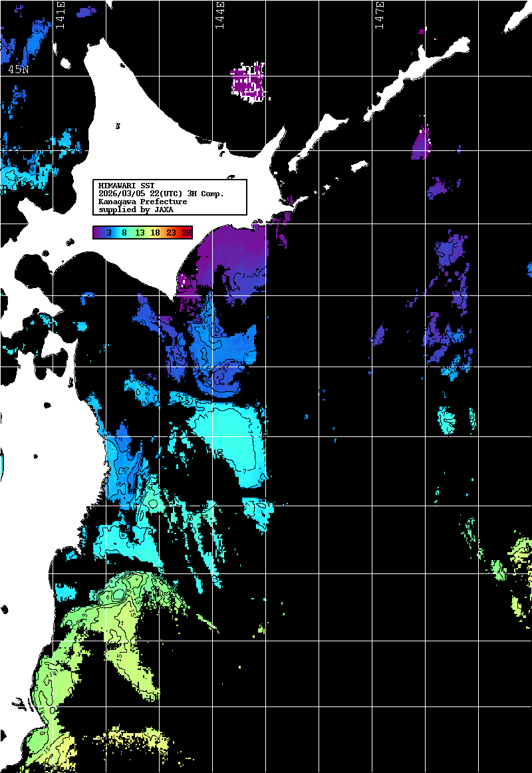Click the HIMAWARI SST title text
This screenshot has height=773, width=532.
coord(126,185)
